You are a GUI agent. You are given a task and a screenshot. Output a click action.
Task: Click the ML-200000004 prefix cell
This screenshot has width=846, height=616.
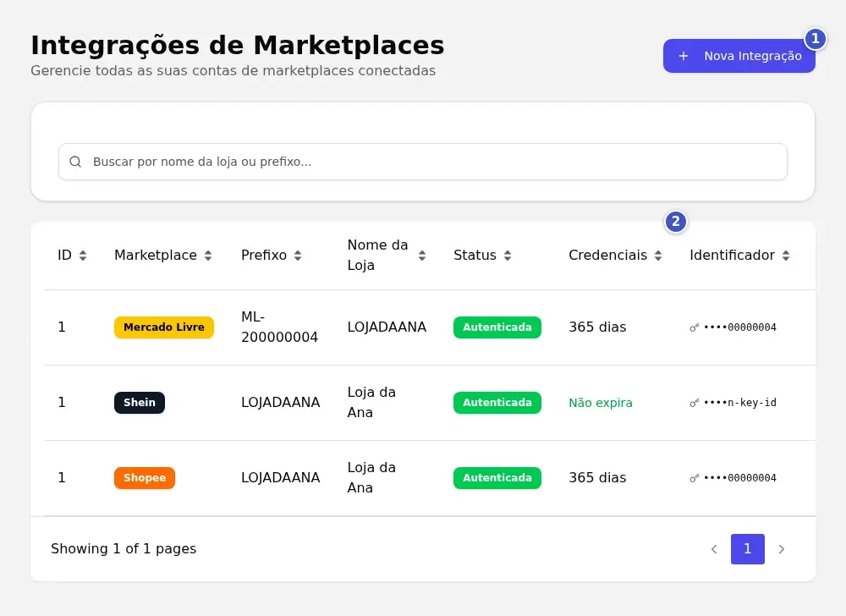tap(279, 327)
